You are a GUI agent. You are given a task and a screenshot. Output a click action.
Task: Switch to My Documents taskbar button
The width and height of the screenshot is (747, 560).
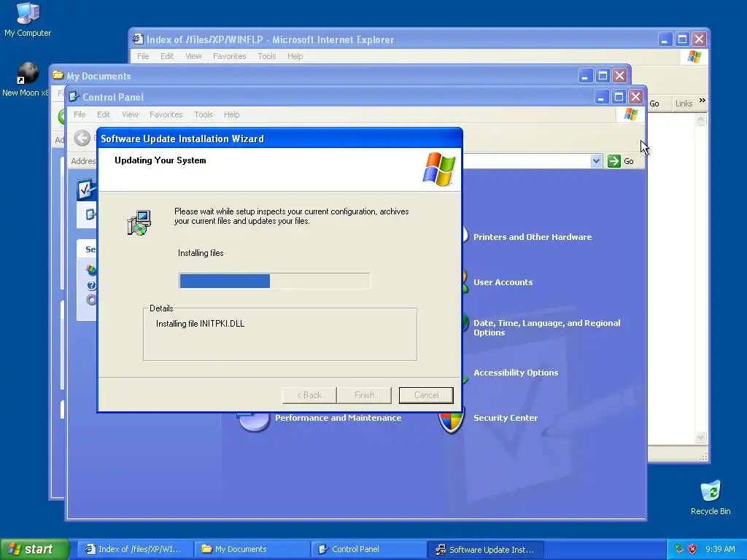click(252, 549)
